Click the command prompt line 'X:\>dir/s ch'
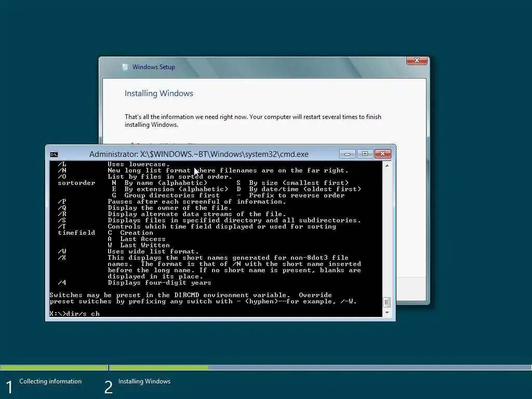The width and height of the screenshot is (532, 399). [x=75, y=314]
